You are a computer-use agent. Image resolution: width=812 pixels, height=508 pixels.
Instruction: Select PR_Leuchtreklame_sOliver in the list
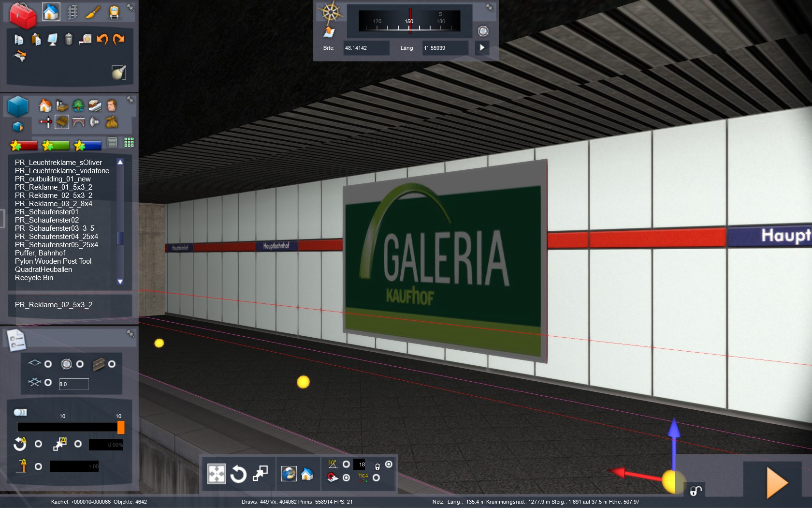pyautogui.click(x=58, y=163)
